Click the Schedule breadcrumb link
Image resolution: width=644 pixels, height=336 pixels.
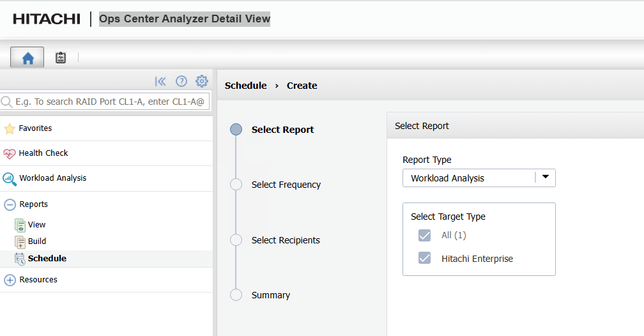(245, 86)
